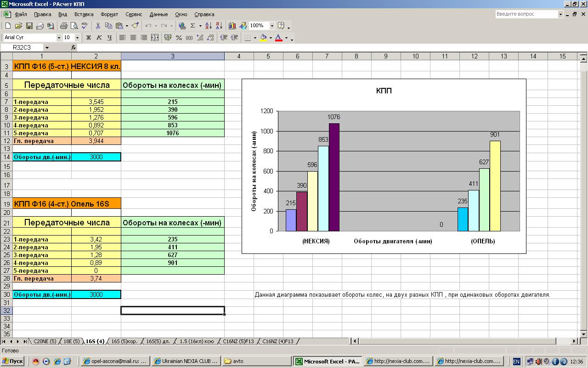Viewport: 588px width, 368px height.
Task: Open the Chart Wizard tool
Action: tap(232, 26)
